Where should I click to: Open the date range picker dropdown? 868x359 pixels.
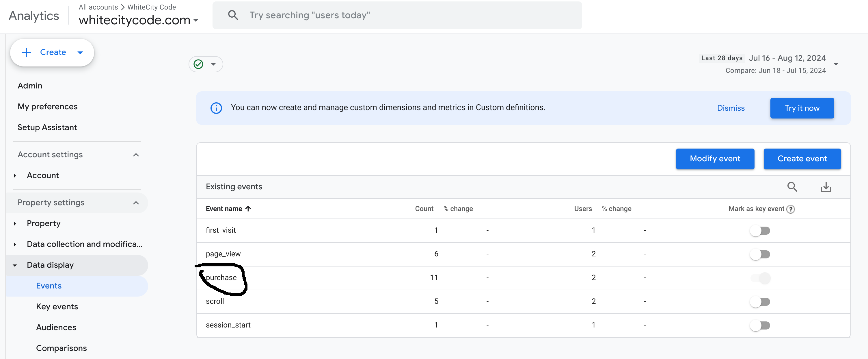tap(836, 64)
